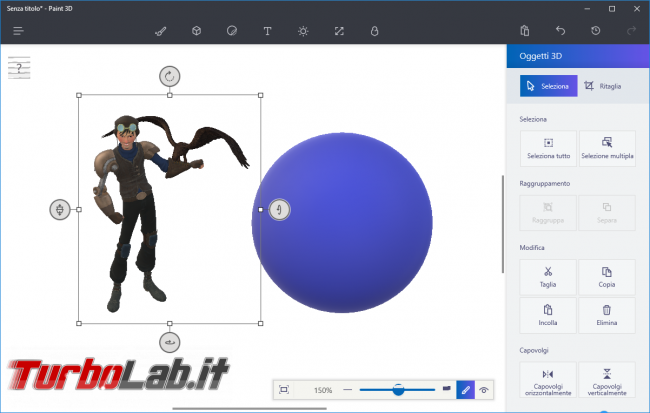
Task: Click the X-axis rotation handle left of model
Action: tap(60, 209)
